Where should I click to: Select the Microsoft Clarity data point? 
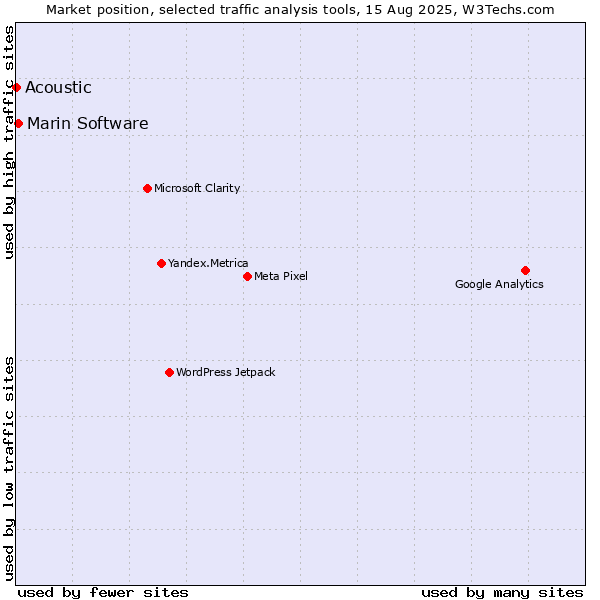click(147, 189)
